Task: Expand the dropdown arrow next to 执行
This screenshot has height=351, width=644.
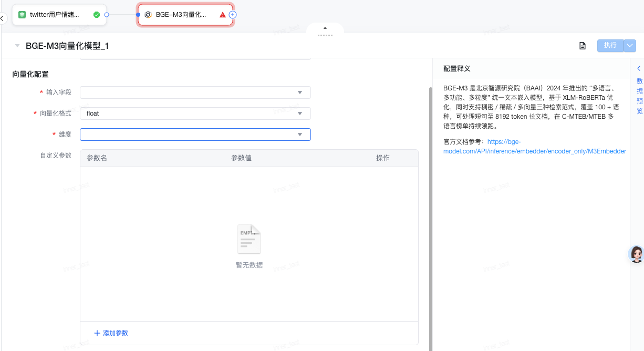Action: 630,46
